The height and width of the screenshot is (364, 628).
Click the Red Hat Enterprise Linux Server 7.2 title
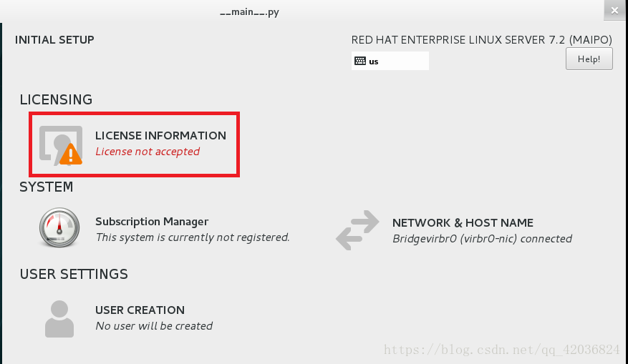click(481, 40)
